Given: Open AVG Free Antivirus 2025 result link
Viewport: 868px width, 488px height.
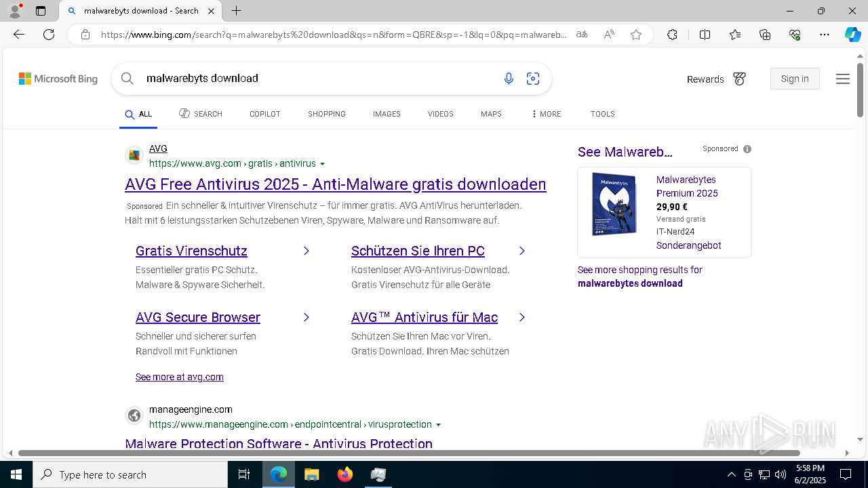Looking at the screenshot, I should pos(336,184).
